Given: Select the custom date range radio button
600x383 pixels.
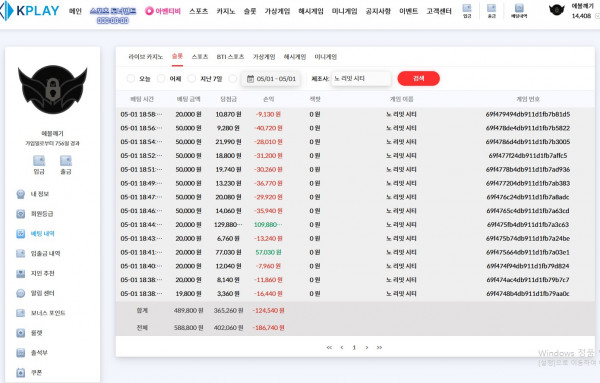Looking at the screenshot, I should (x=232, y=78).
